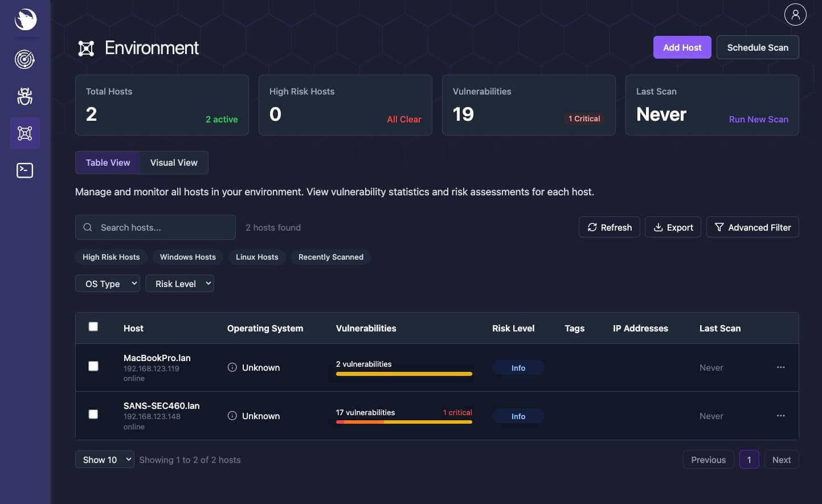Click SANS-SEC460's vulnerability severity bar
The image size is (822, 504).
(x=404, y=422)
